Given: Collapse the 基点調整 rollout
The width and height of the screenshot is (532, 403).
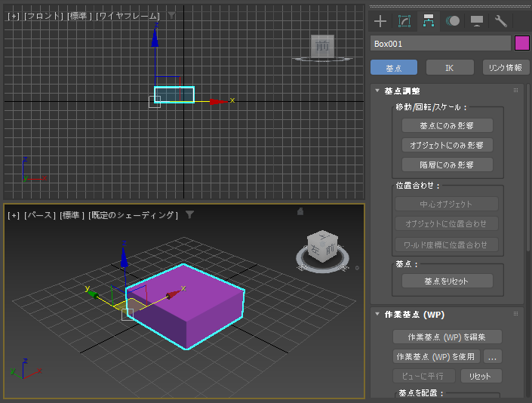Looking at the screenshot, I should coord(377,91).
